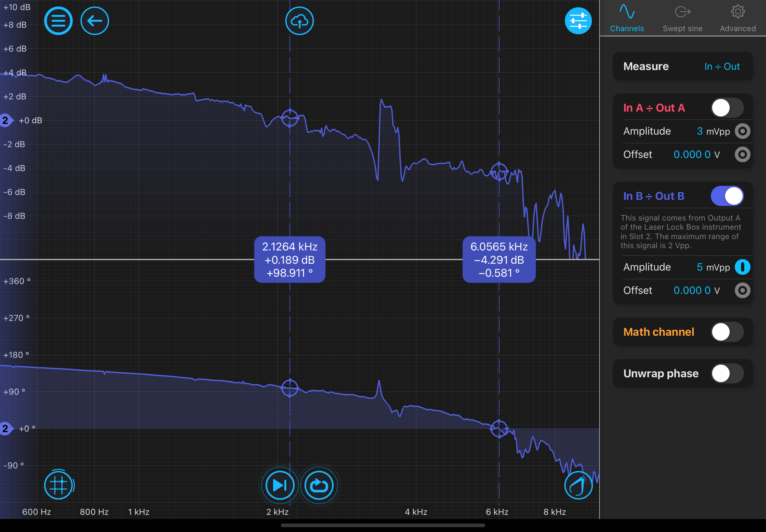
Task: Select the channel A offset knob
Action: point(742,154)
